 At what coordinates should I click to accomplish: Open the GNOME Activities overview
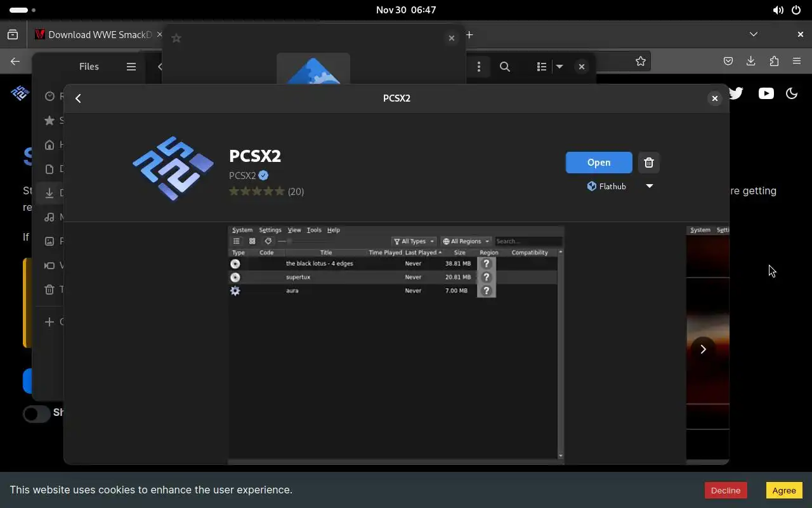(x=23, y=10)
